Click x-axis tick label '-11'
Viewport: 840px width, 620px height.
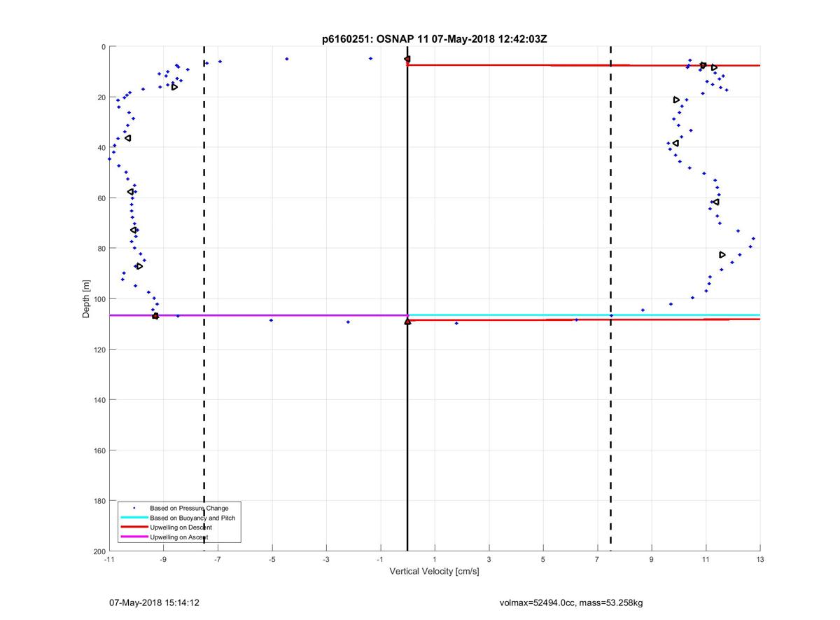tap(109, 560)
